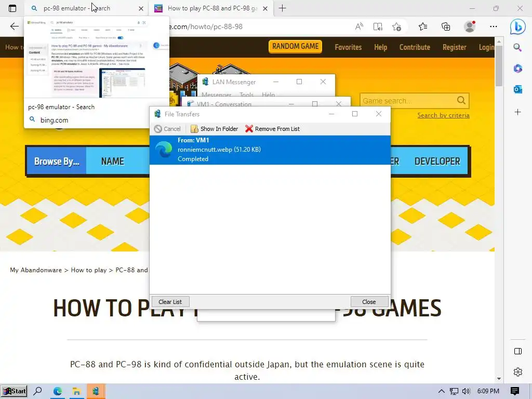Click My Abandonware breadcrumb link
532x399 pixels.
click(x=36, y=270)
